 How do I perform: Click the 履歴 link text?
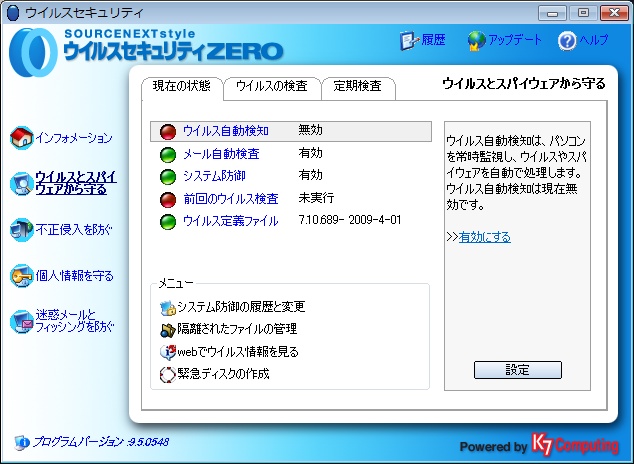pos(433,40)
